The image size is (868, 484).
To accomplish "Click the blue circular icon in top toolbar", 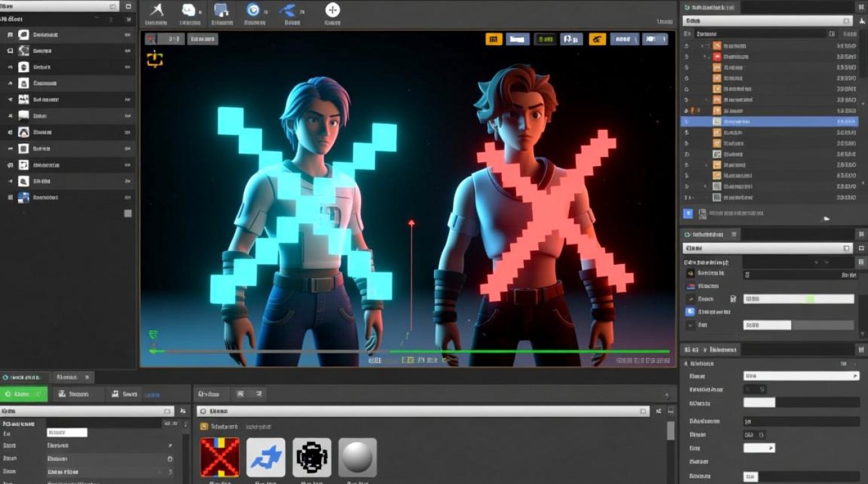I will pyautogui.click(x=254, y=10).
